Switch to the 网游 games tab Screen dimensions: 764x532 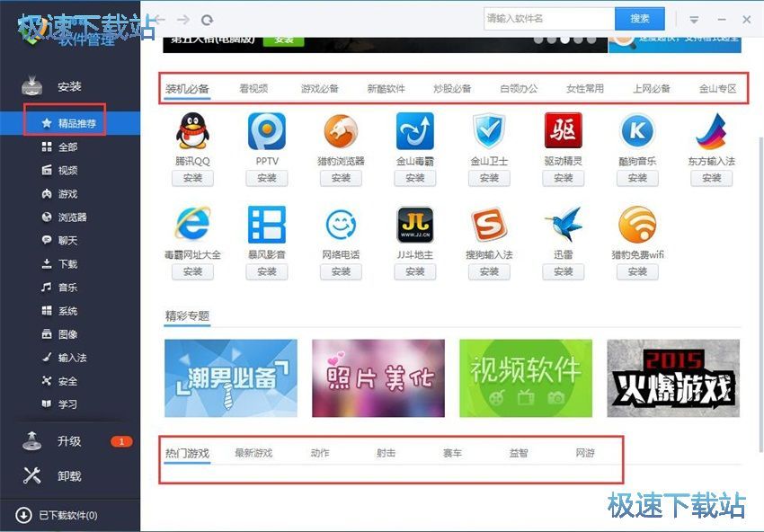585,453
